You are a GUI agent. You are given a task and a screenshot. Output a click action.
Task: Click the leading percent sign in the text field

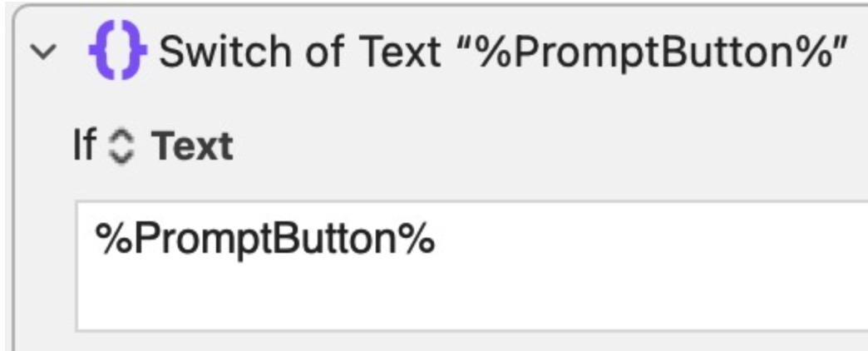coord(115,237)
